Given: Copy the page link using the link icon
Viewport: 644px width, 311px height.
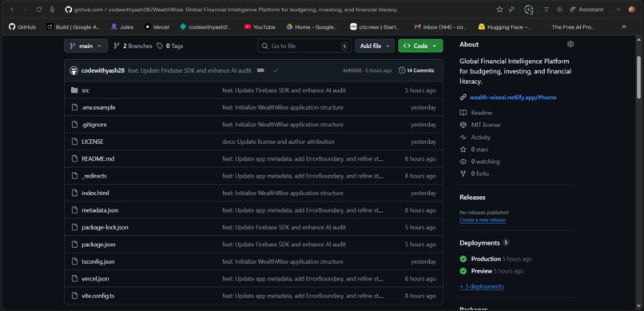Looking at the screenshot, I should coord(511,10).
